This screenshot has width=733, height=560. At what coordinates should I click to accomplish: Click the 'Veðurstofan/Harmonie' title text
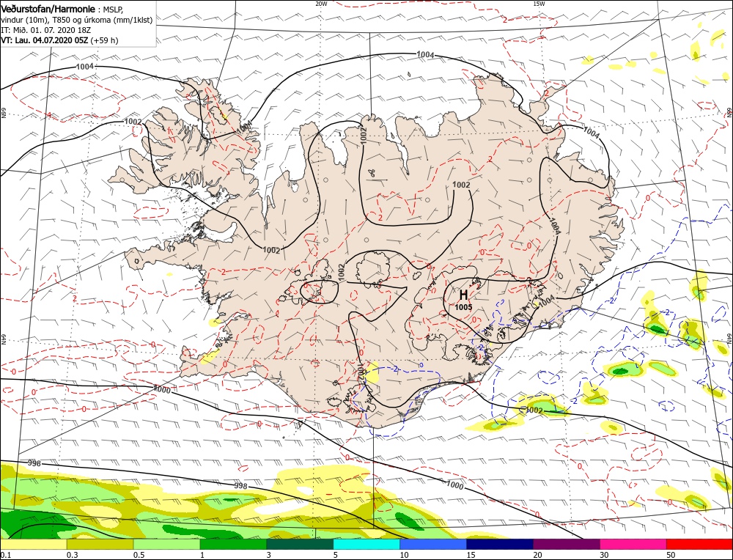(50, 10)
